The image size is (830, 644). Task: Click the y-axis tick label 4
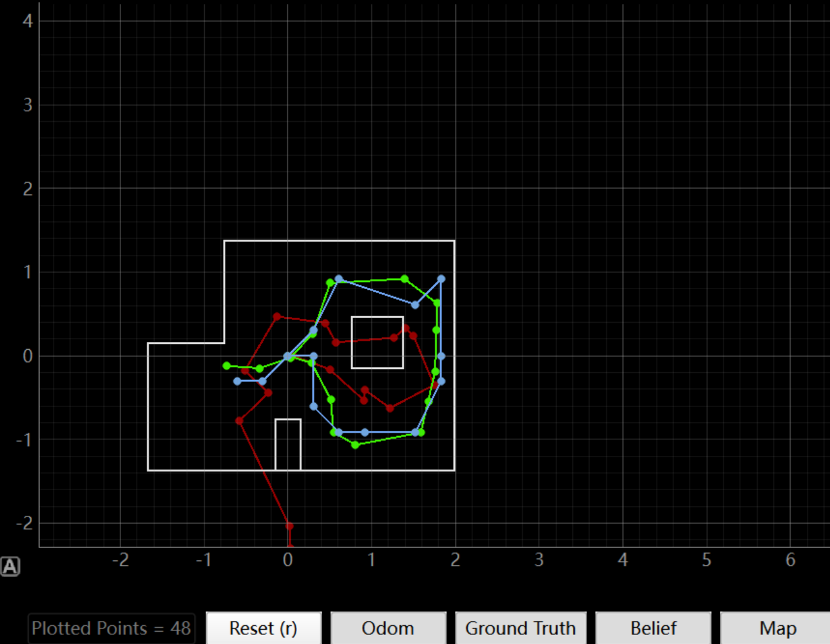[28, 21]
